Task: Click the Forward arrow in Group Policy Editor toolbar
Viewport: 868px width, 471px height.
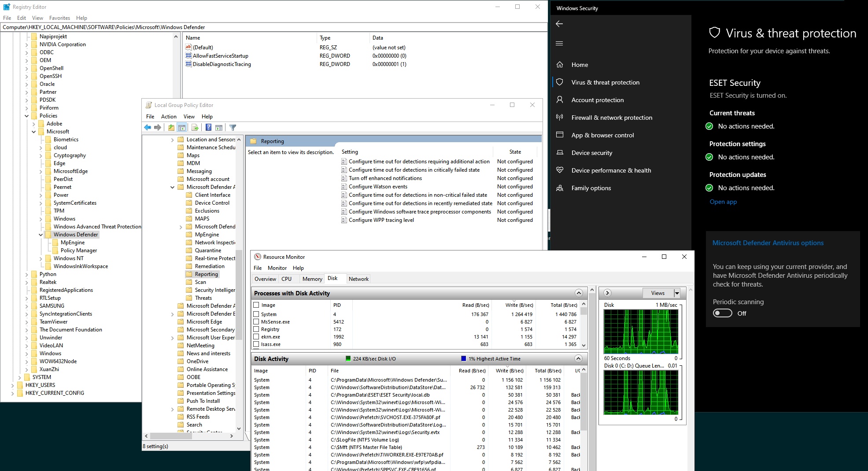Action: (157, 127)
